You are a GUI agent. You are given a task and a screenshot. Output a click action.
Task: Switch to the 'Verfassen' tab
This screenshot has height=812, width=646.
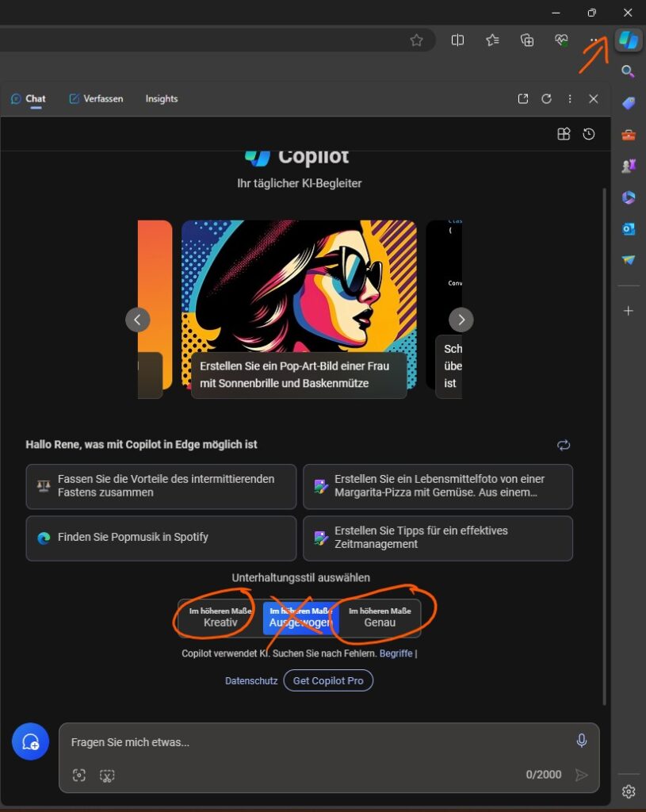tap(96, 98)
